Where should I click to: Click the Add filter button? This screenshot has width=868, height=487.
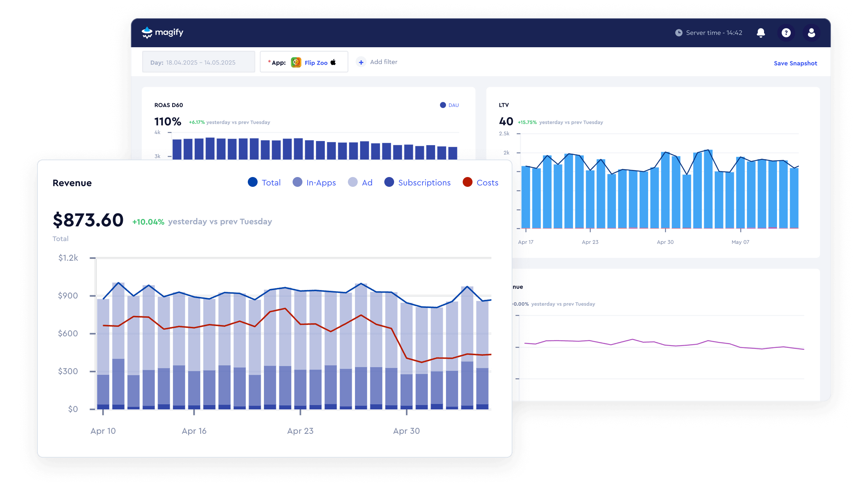383,62
